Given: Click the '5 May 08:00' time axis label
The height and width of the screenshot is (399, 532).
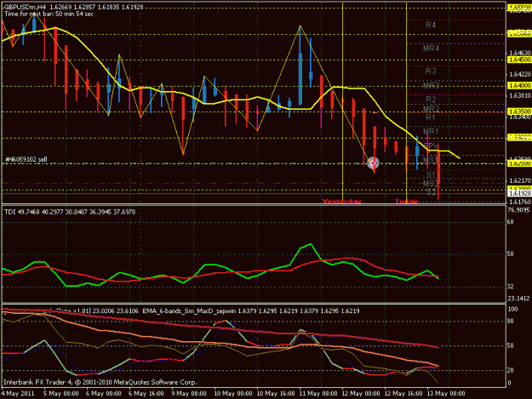Looking at the screenshot, I should pos(61,394).
